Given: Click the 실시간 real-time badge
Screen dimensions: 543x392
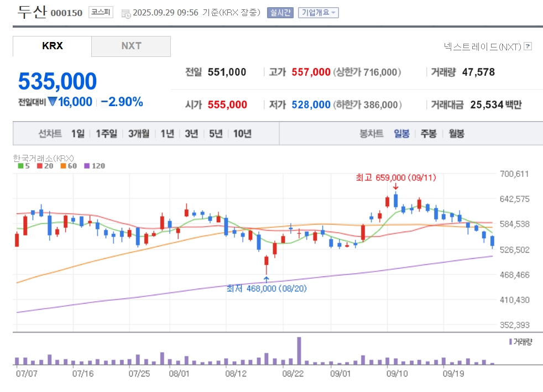Looking at the screenshot, I should click(x=280, y=13).
